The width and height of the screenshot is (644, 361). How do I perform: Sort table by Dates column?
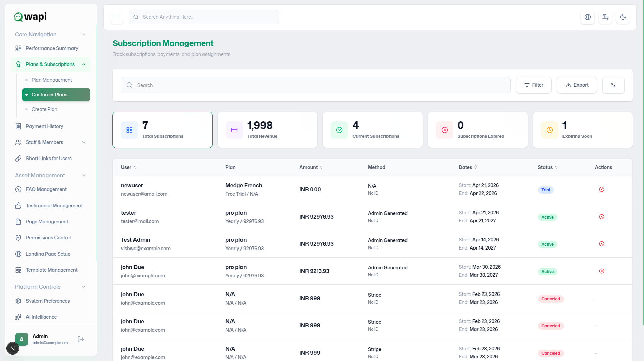click(468, 167)
